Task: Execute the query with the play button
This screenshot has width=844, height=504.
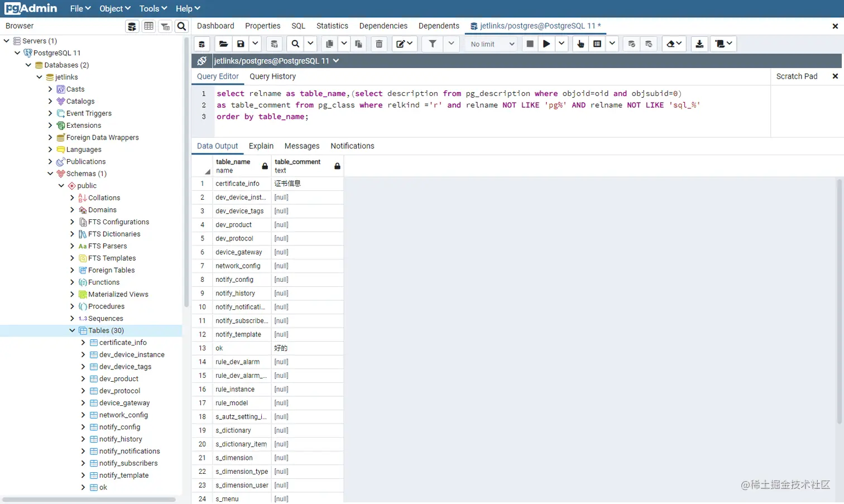Action: point(546,44)
